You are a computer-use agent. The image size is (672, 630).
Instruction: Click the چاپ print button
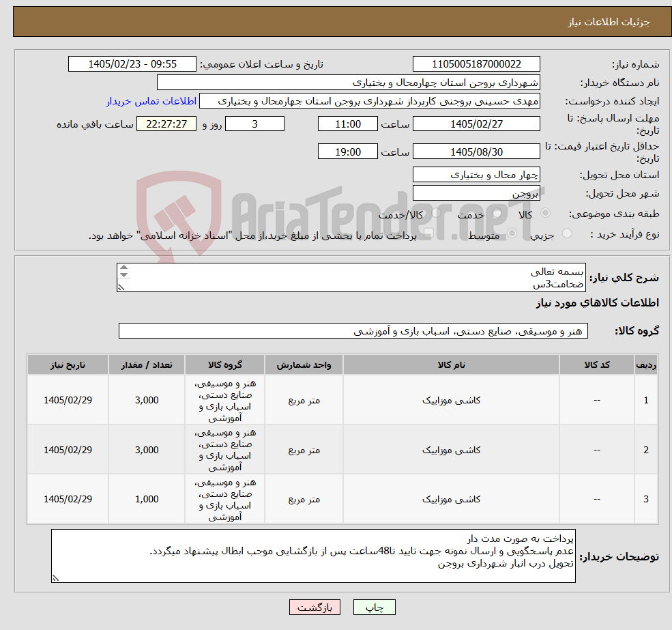pyautogui.click(x=374, y=607)
